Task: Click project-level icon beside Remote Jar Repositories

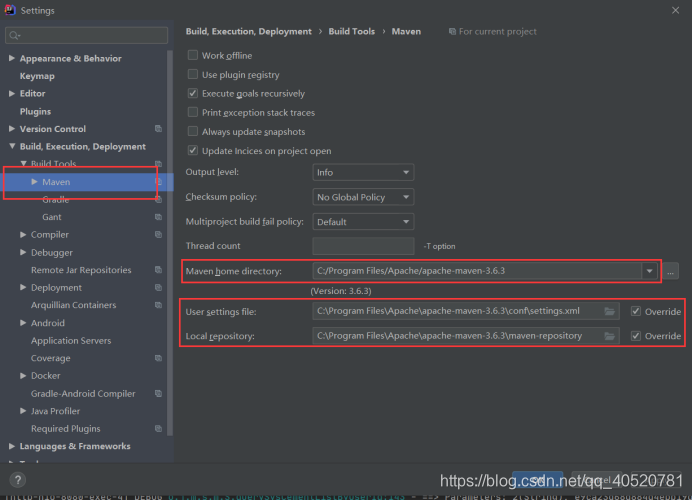Action: 158,270
